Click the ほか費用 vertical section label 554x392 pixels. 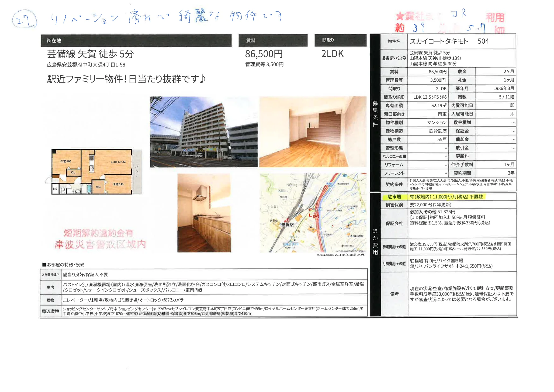375,242
